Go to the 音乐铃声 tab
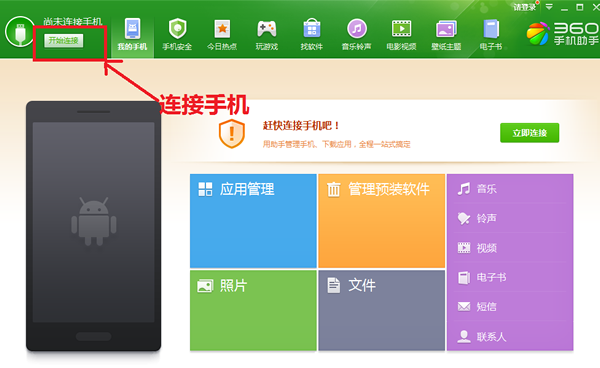This screenshot has height=368, width=600. click(356, 35)
